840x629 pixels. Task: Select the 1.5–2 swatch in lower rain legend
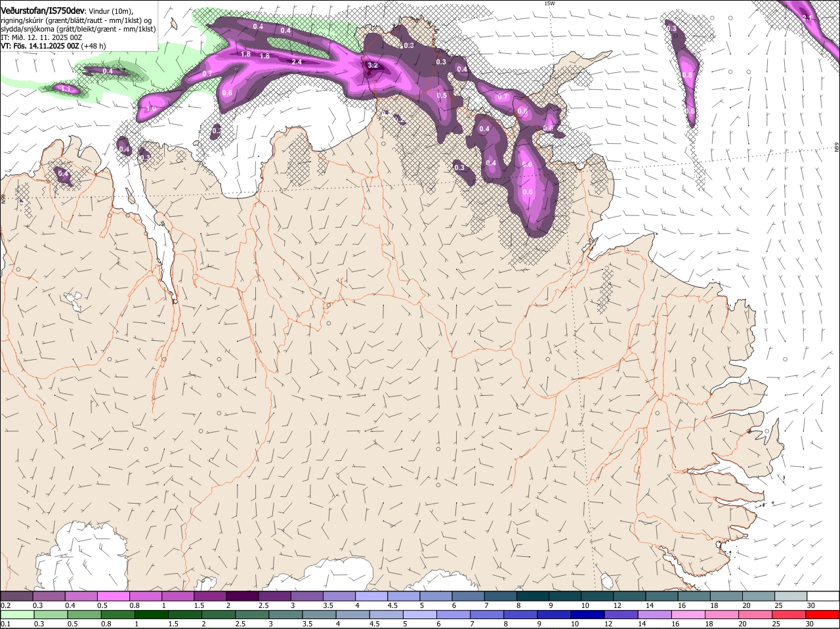click(x=185, y=615)
